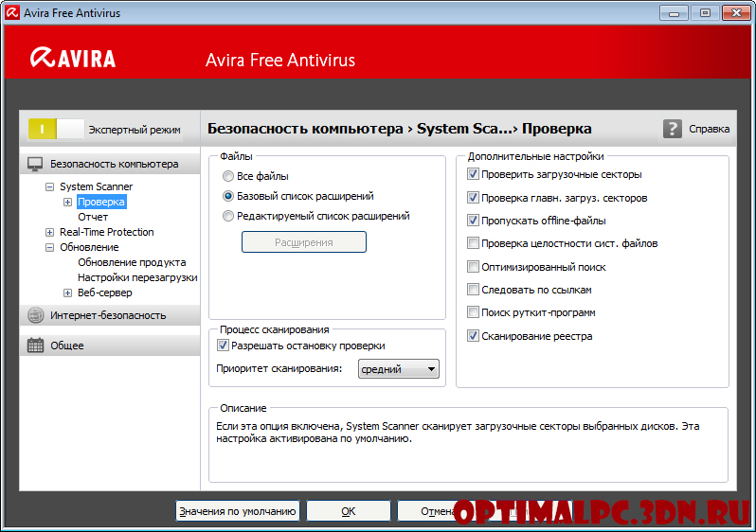Image resolution: width=756 pixels, height=532 pixels.
Task: Open the Общее section
Action: coord(110,345)
